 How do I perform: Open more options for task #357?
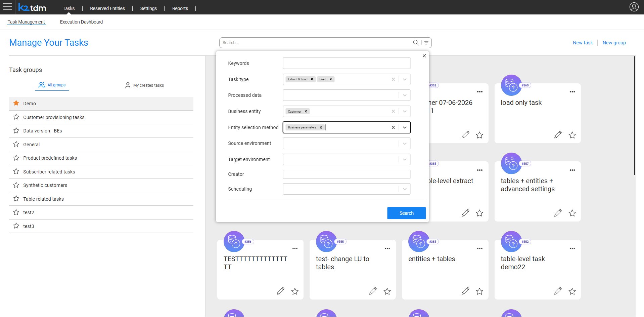tap(572, 170)
